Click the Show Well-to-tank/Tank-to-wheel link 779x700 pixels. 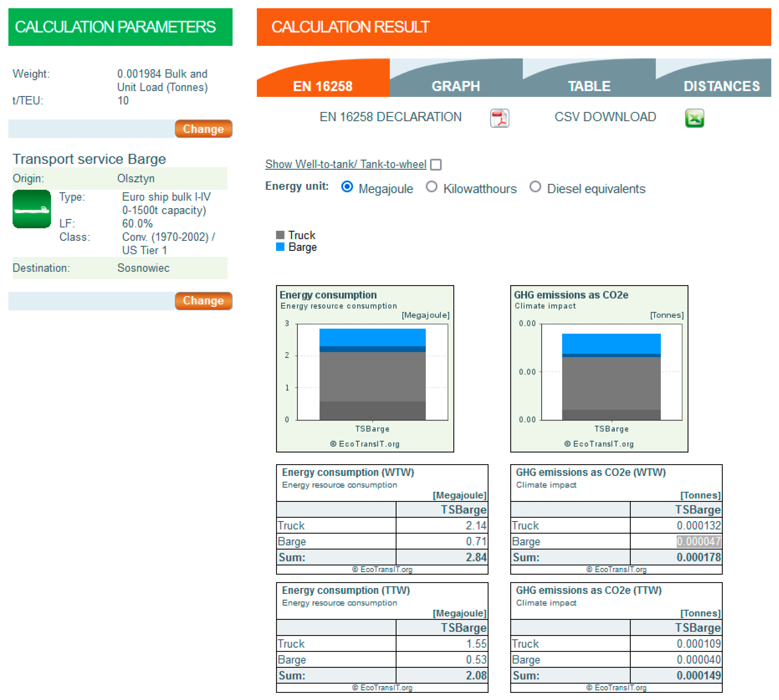click(x=346, y=164)
